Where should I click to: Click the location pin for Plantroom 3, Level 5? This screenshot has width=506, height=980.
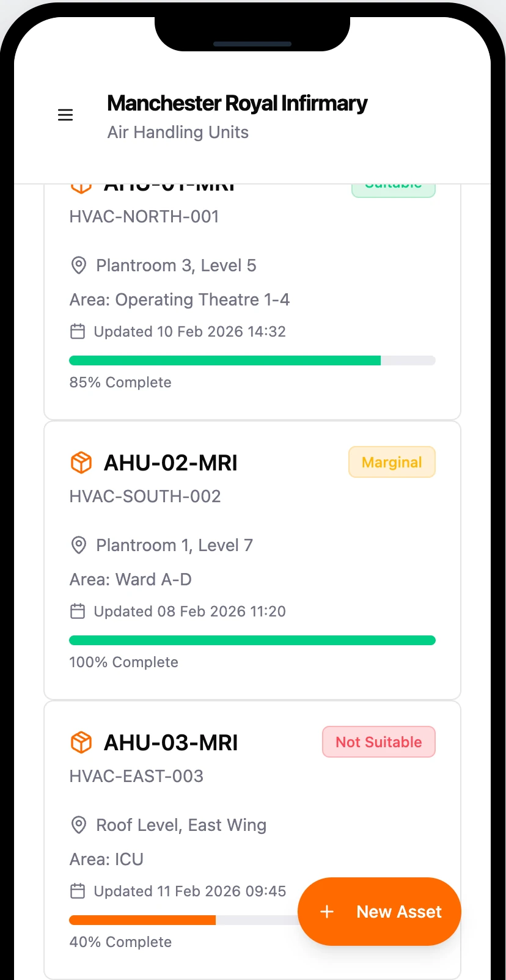tap(78, 265)
